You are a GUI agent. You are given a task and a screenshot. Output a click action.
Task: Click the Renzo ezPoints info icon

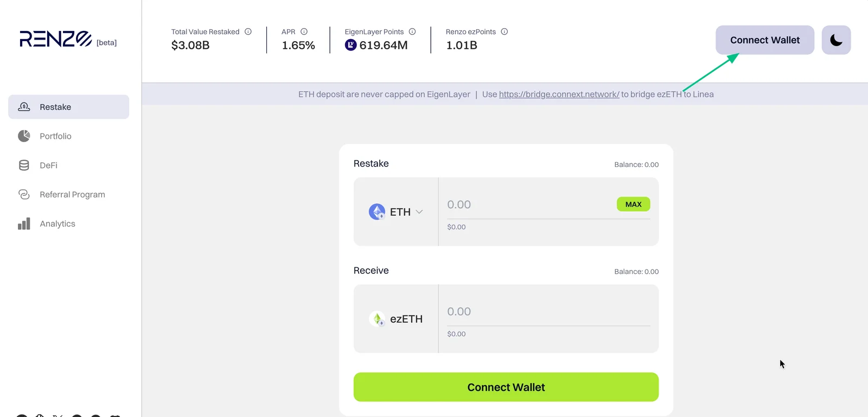click(505, 31)
